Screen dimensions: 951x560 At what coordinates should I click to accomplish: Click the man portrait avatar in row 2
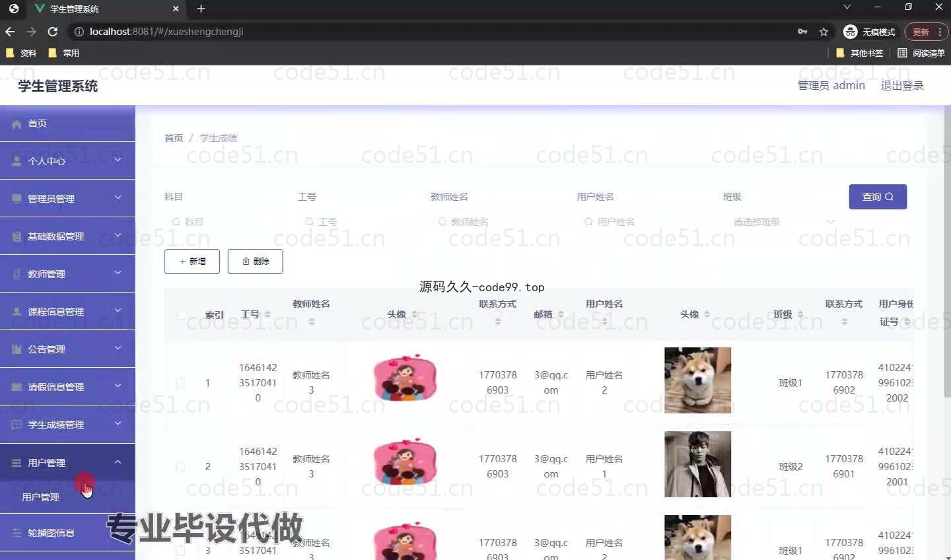click(x=697, y=464)
